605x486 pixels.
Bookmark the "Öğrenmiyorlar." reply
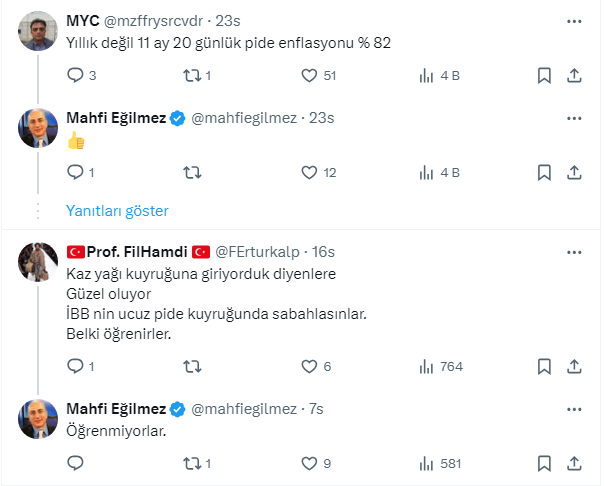543,463
